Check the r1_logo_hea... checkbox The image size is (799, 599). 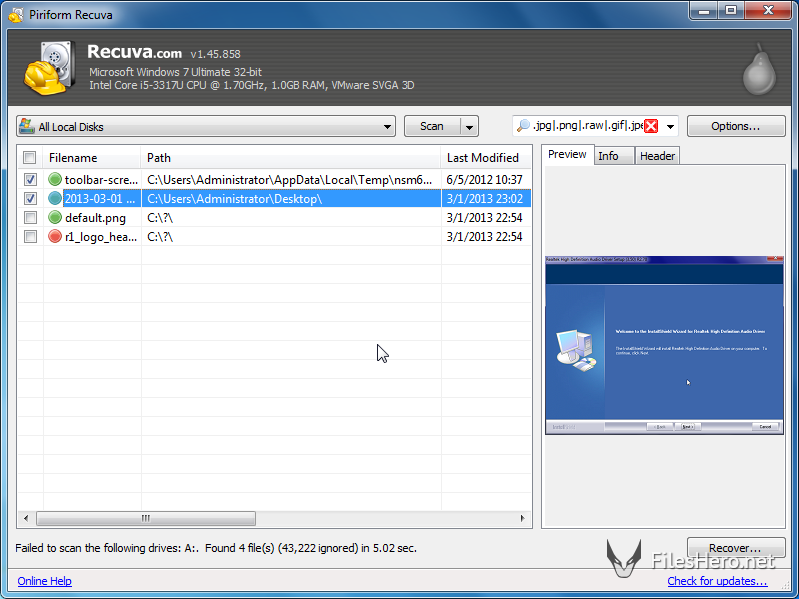coord(30,236)
